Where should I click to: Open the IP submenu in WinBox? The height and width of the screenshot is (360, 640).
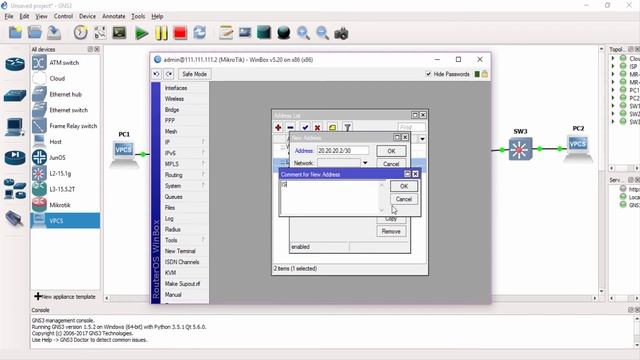[184, 142]
